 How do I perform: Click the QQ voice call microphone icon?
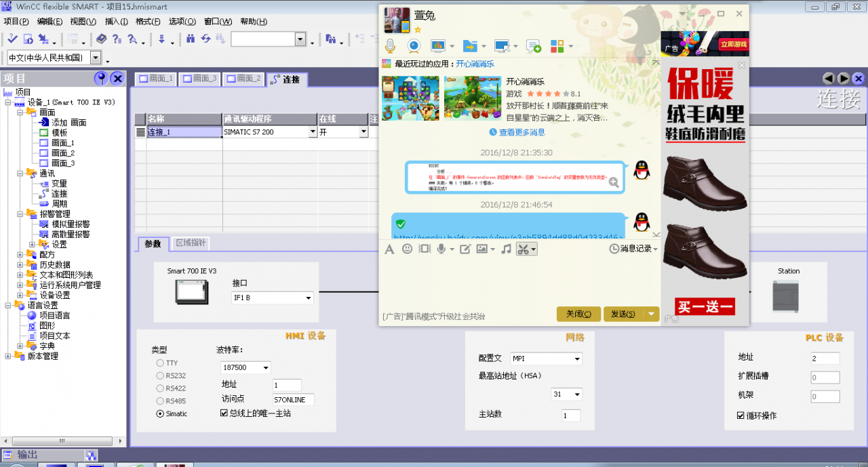click(x=390, y=46)
